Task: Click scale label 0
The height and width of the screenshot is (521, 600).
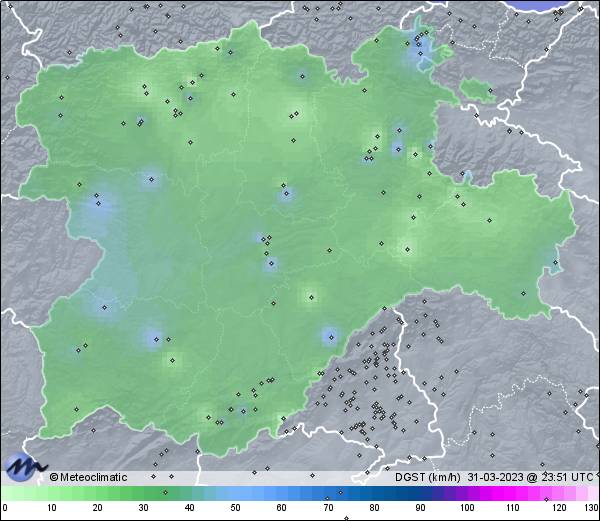Action: point(5,508)
